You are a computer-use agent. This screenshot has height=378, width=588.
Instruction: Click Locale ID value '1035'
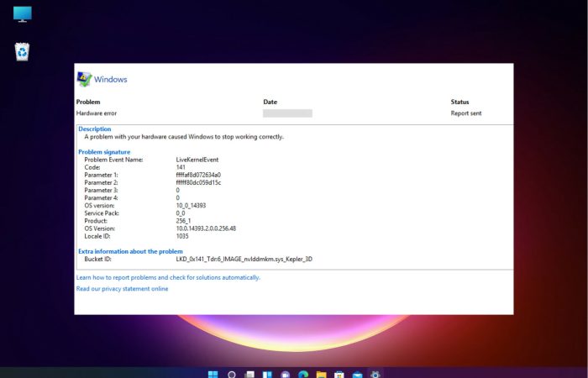182,236
